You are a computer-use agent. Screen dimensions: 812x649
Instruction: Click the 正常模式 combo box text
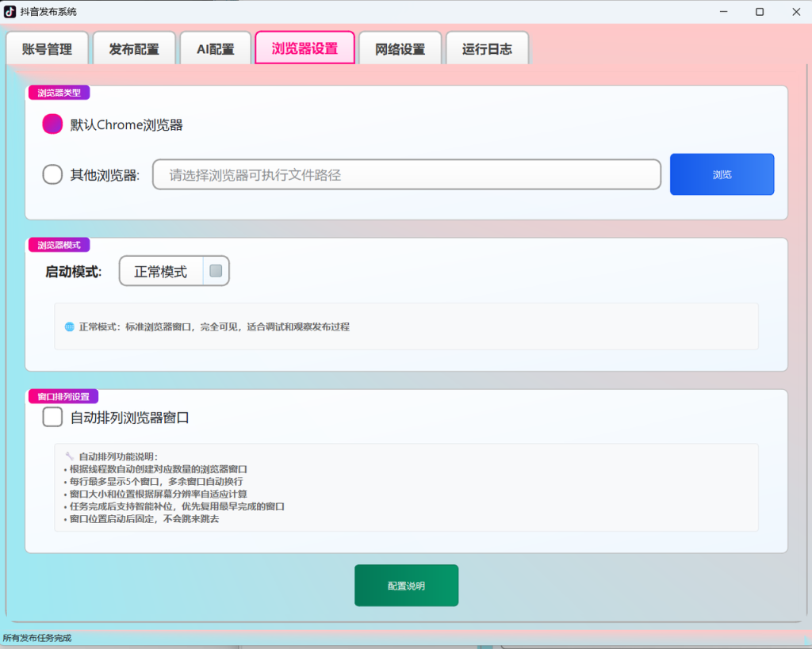tap(160, 271)
